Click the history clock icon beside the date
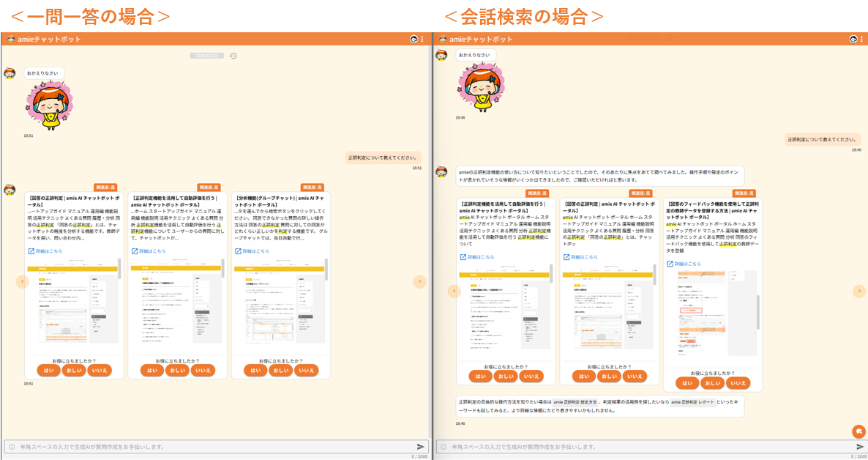868x460 pixels. click(x=233, y=56)
